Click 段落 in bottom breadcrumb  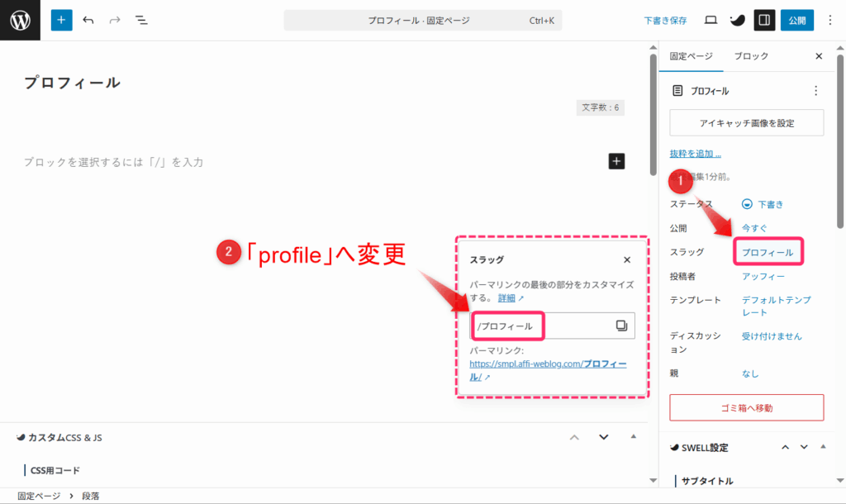91,496
